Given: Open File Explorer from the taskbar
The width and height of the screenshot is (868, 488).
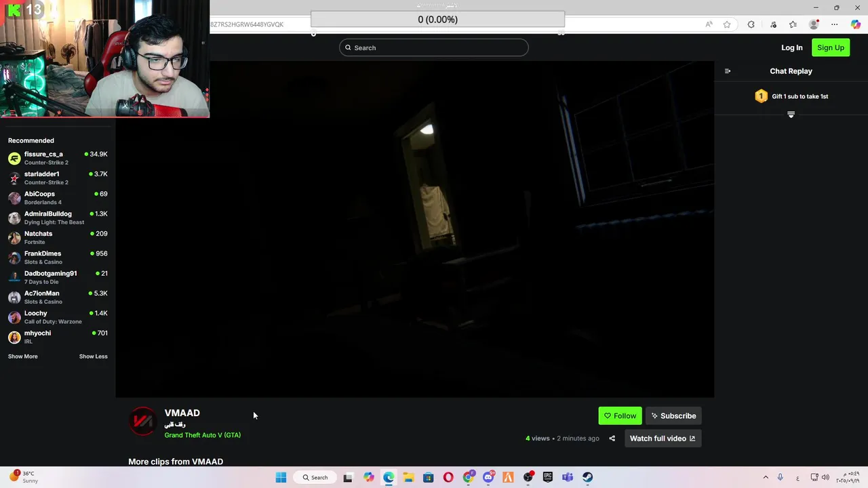Looking at the screenshot, I should pyautogui.click(x=408, y=477).
